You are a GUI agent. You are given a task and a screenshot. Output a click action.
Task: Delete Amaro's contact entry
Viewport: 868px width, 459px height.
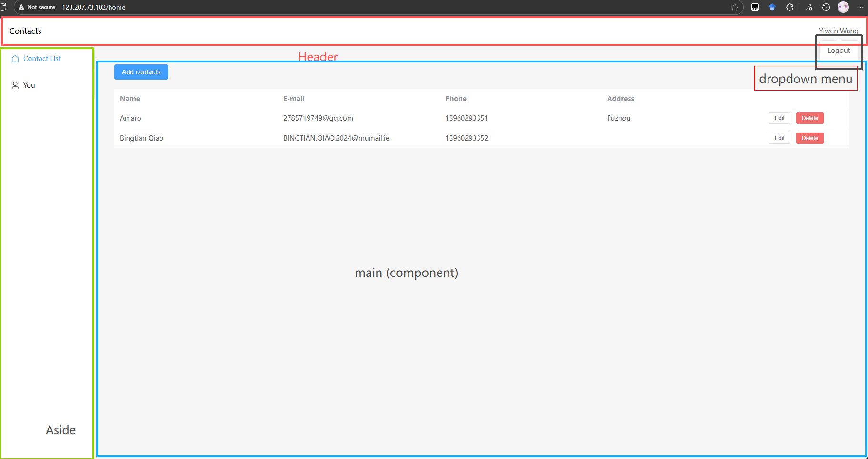click(x=809, y=118)
